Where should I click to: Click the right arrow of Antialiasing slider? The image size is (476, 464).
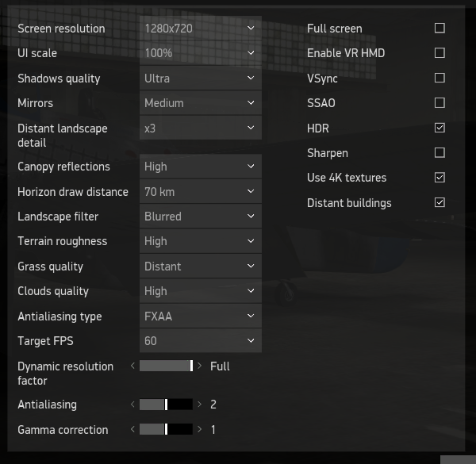coord(199,405)
